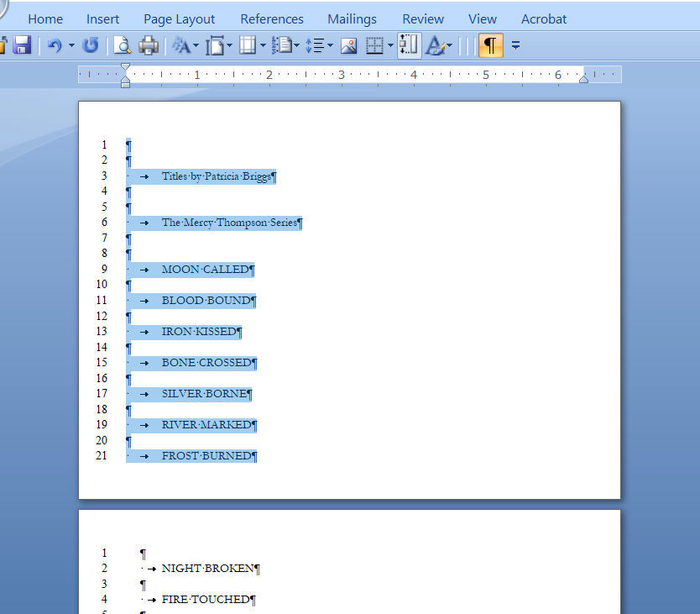This screenshot has width=700, height=614.
Task: Click the 'BONE CROSSED' line
Action: [206, 362]
